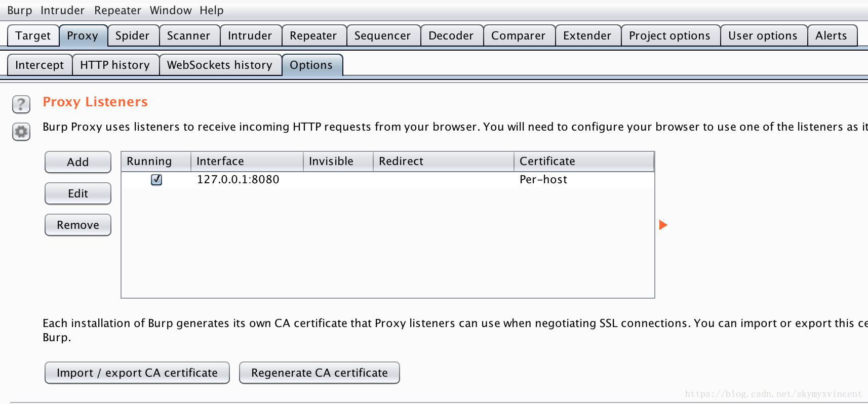
Task: Select the WebSockets history sub-tab
Action: tap(220, 65)
